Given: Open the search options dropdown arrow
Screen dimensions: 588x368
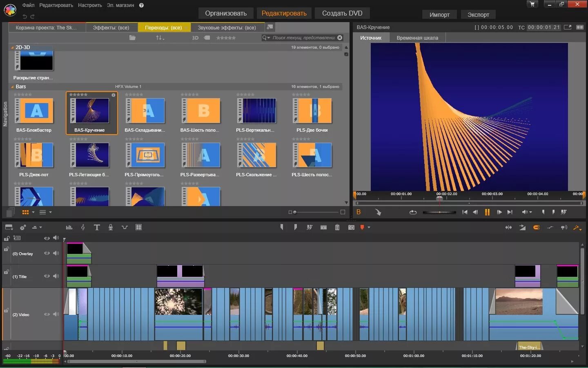Looking at the screenshot, I should click(269, 38).
